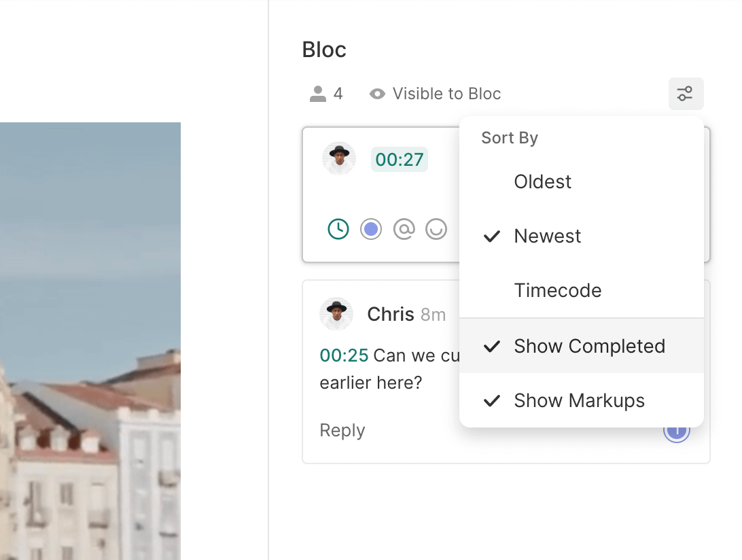Click the members icon showing 4

point(318,94)
